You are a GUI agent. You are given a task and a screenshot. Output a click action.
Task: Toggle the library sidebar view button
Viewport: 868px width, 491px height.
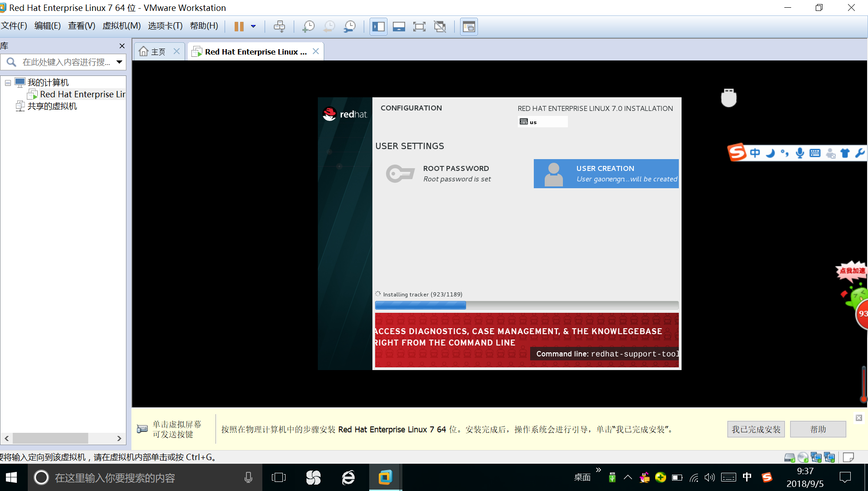pos(378,26)
